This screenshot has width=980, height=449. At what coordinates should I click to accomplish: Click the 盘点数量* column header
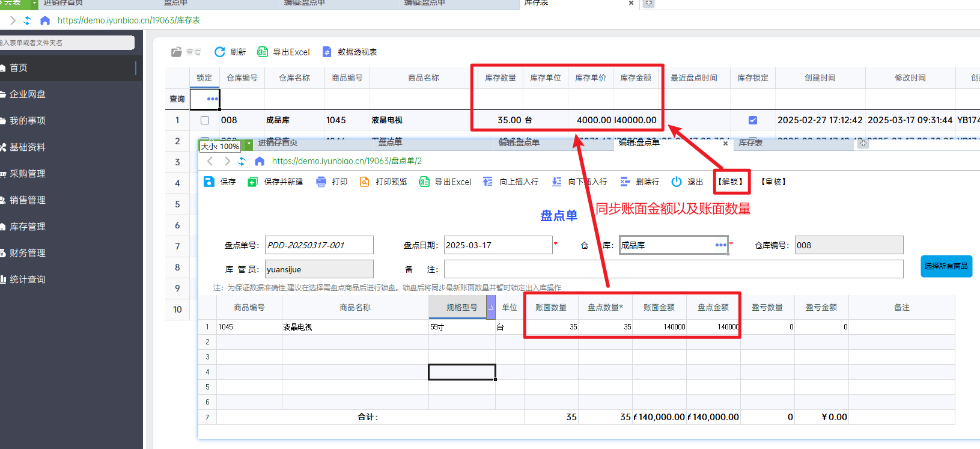pos(605,308)
